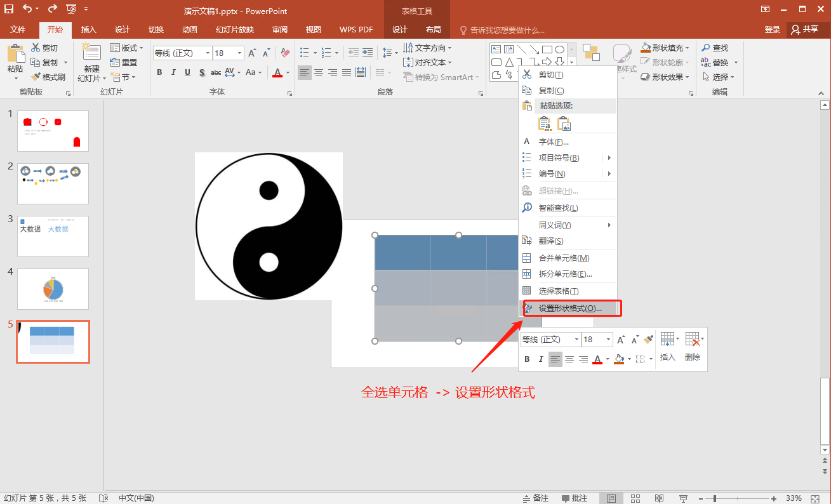The height and width of the screenshot is (504, 831).
Task: Click the 33% zoom level in the status bar
Action: pyautogui.click(x=794, y=498)
